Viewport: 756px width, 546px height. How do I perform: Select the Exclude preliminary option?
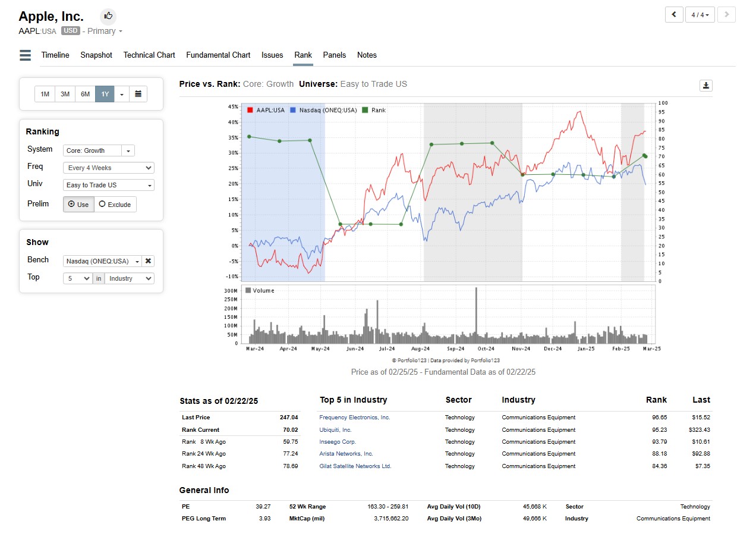[115, 204]
